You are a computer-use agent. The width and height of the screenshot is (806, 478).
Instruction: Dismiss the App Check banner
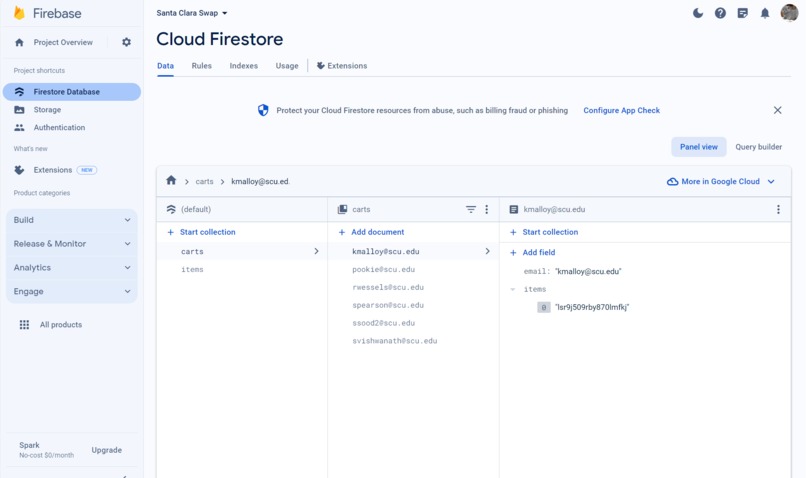777,110
